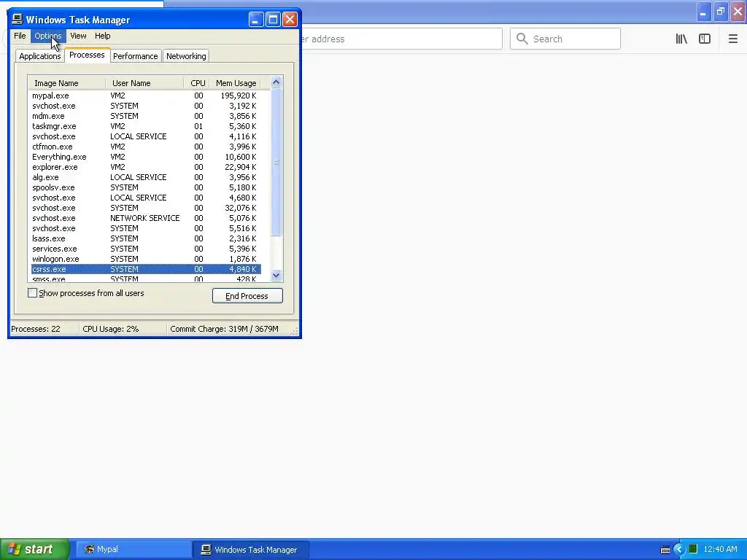Open the Mypal library icon
Viewport: 747px width, 560px height.
click(x=681, y=39)
